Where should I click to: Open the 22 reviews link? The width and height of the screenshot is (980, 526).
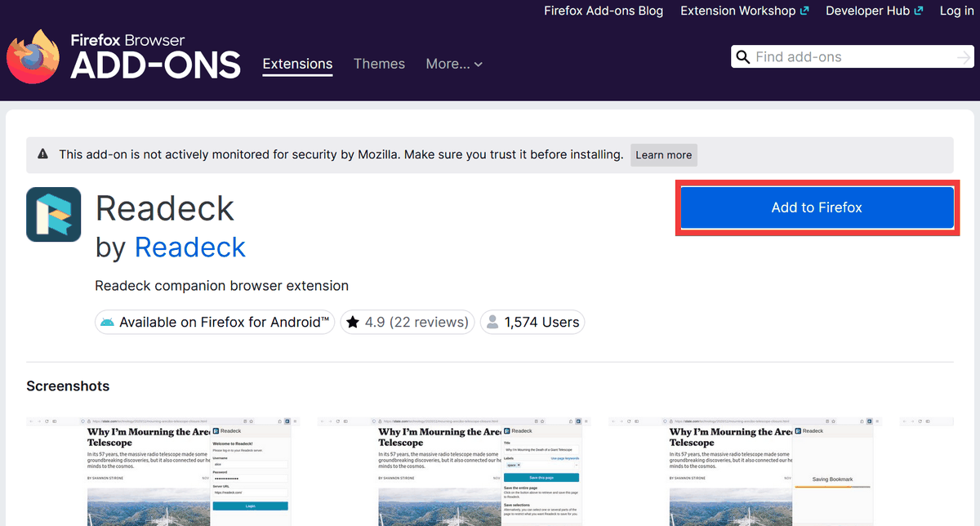click(x=429, y=323)
